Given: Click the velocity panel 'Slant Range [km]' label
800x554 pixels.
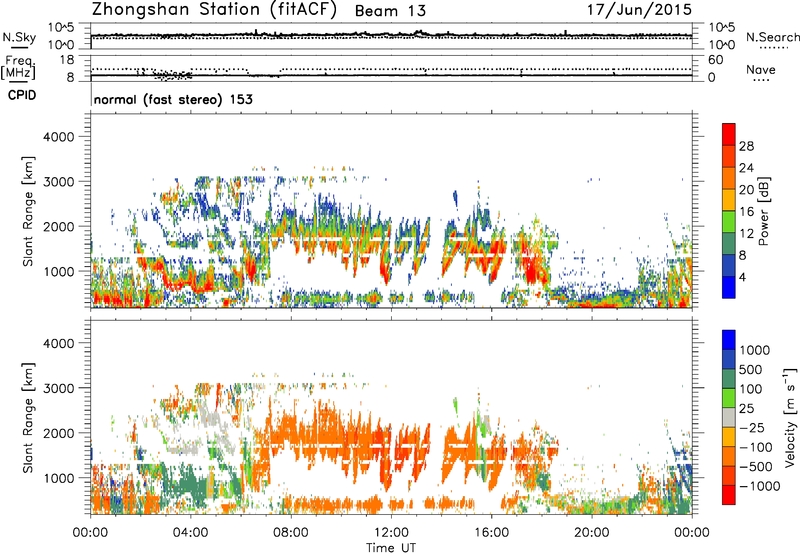Looking at the screenshot, I should point(28,418).
